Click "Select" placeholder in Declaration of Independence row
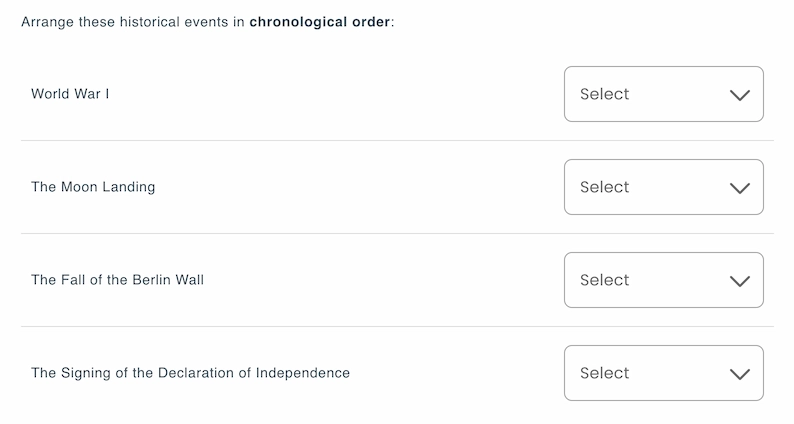This screenshot has height=424, width=794. 604,373
